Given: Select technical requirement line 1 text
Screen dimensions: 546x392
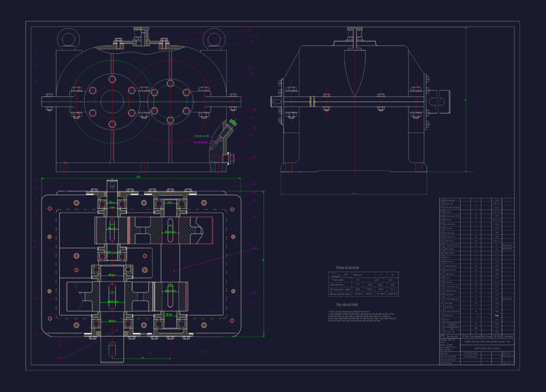Looking at the screenshot, I should tap(349, 312).
